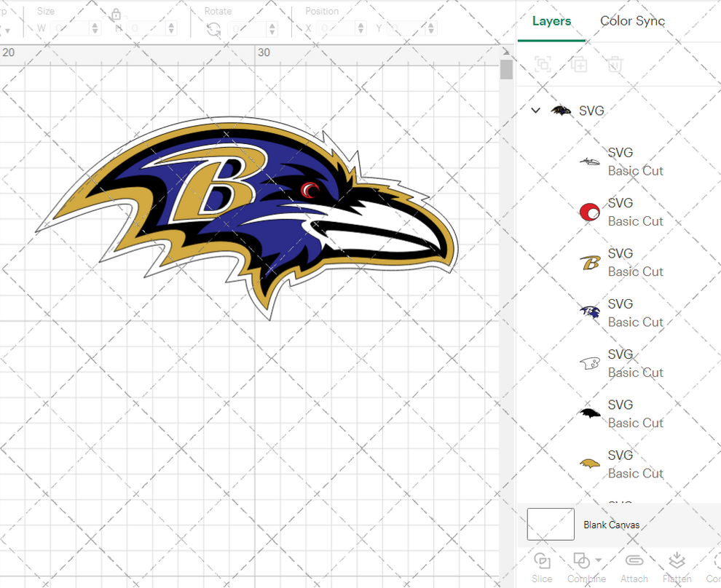Click the Layers tab
The image size is (721, 588).
click(x=551, y=21)
